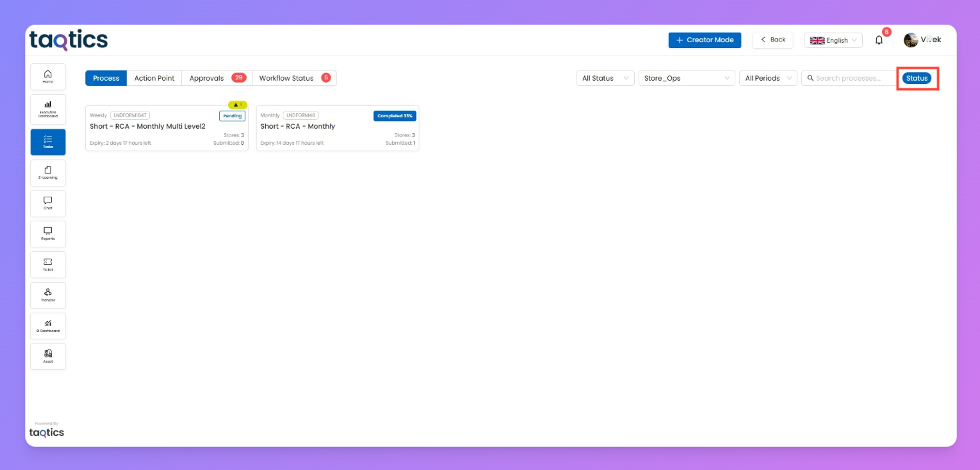Switch to the Approvals tab
This screenshot has height=470, width=980.
217,78
